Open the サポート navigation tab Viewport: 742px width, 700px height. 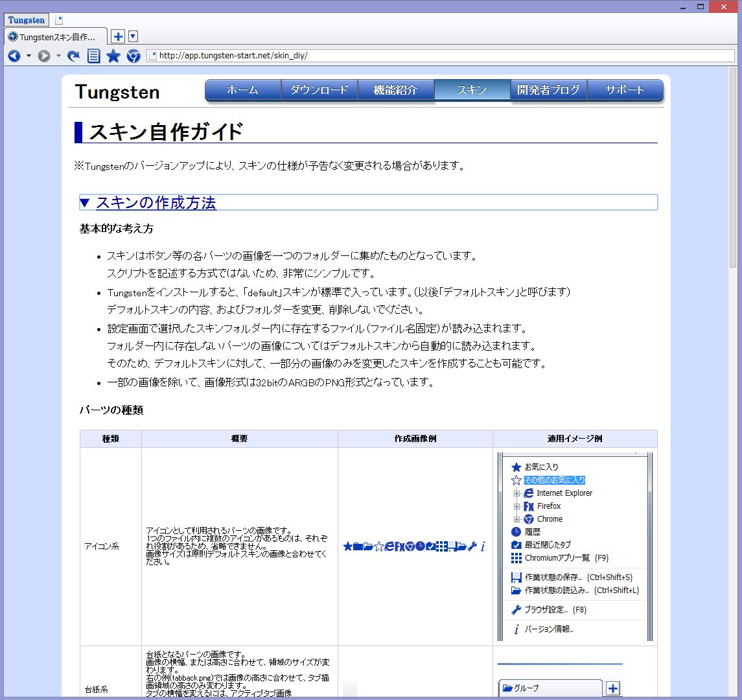point(625,90)
